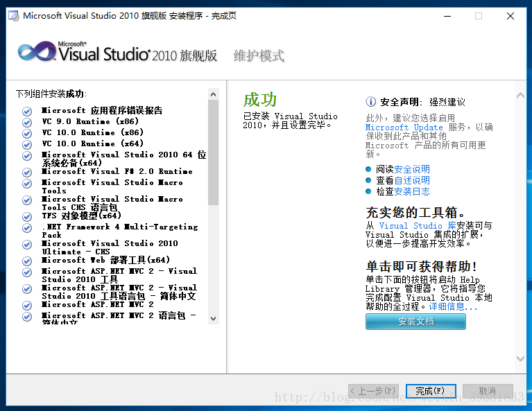
Task: Click checkmark icon for plain Microsoft ASP.NET MVC 2 row
Action: (27, 305)
